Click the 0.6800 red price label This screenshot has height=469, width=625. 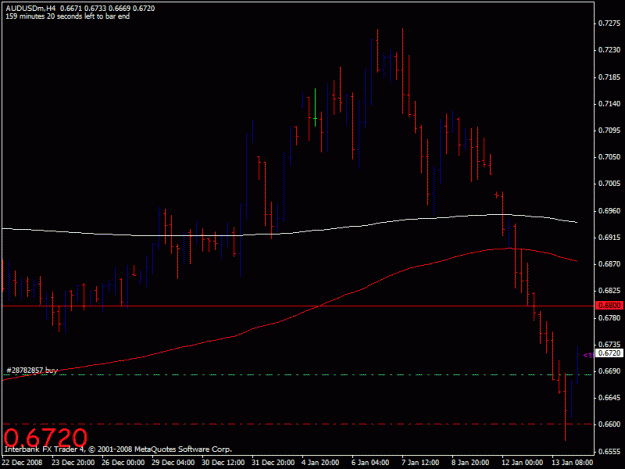(x=609, y=305)
